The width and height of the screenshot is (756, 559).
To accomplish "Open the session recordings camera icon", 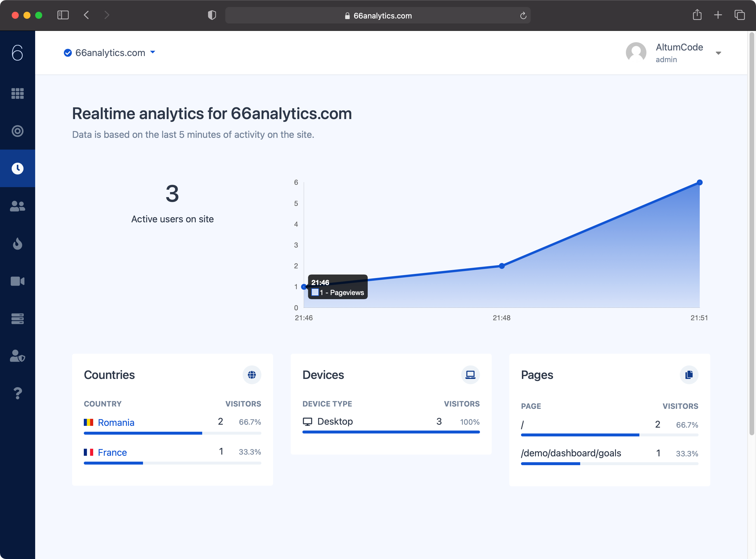I will tap(17, 281).
